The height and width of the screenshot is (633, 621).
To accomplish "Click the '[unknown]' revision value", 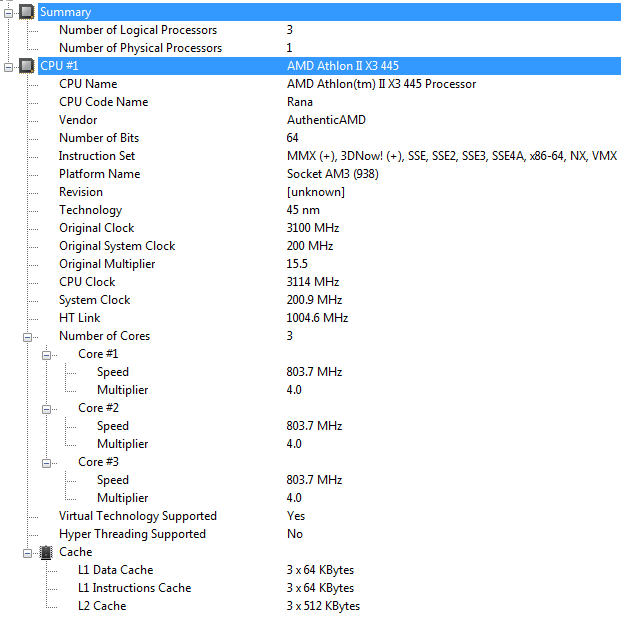I will (x=316, y=192).
